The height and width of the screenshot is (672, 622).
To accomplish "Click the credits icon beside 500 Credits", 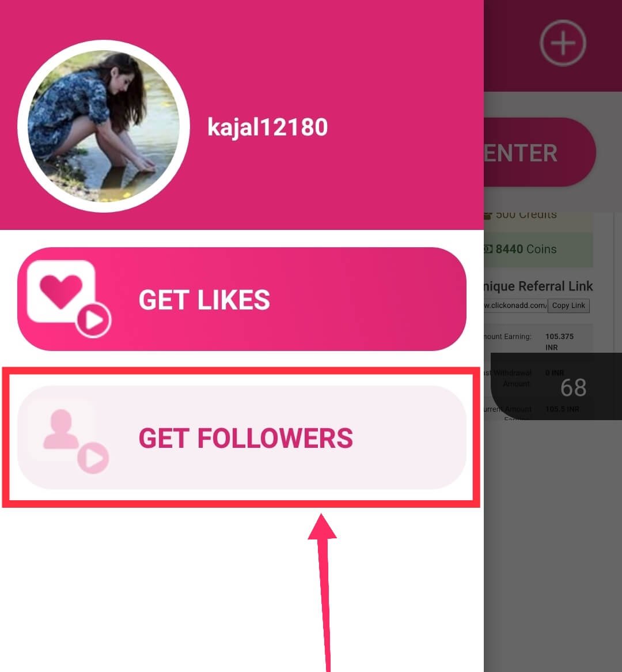I will 487,215.
